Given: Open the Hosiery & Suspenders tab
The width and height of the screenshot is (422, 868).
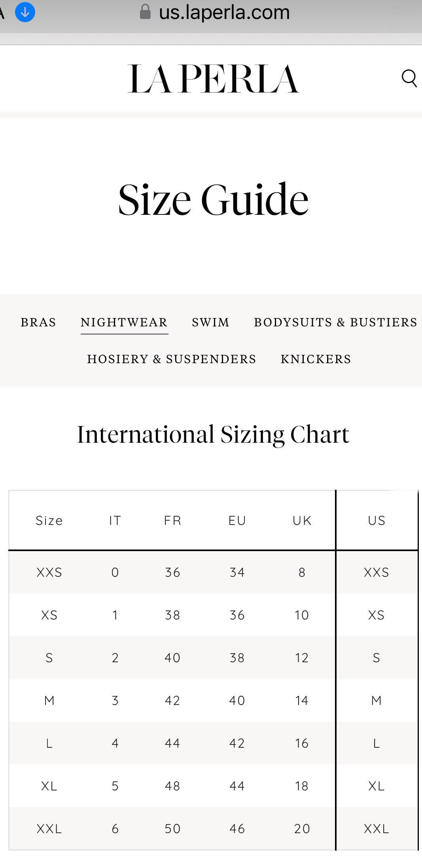Looking at the screenshot, I should click(172, 359).
